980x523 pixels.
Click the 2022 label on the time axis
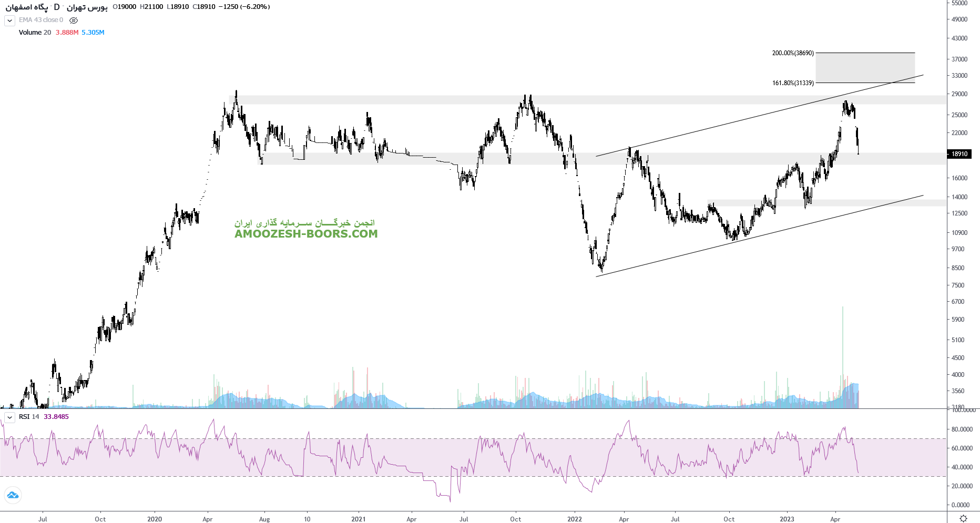pos(575,519)
